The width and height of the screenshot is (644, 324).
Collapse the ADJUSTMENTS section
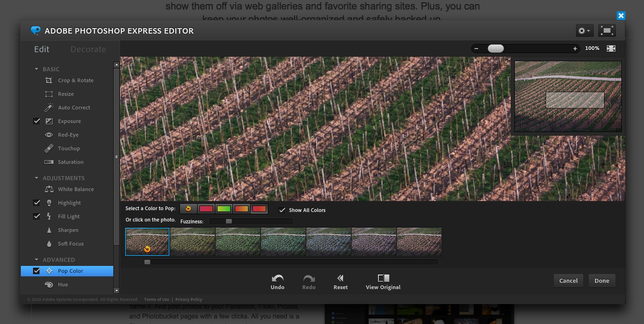37,178
